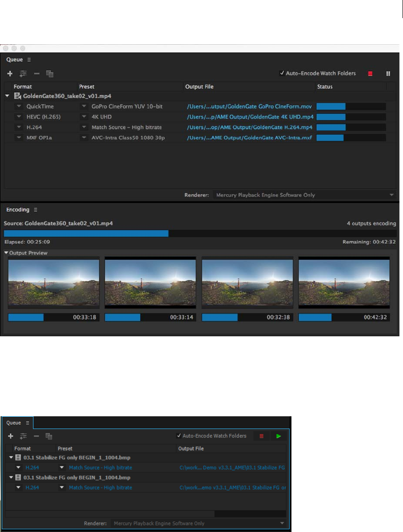
Task: Select the preview thumbnail with 00:33:14 remaining
Action: [x=150, y=282]
